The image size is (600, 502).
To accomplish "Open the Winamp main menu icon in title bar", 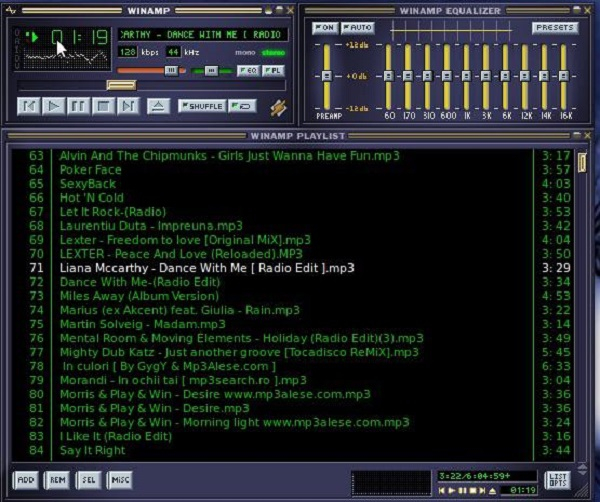I will (x=12, y=10).
